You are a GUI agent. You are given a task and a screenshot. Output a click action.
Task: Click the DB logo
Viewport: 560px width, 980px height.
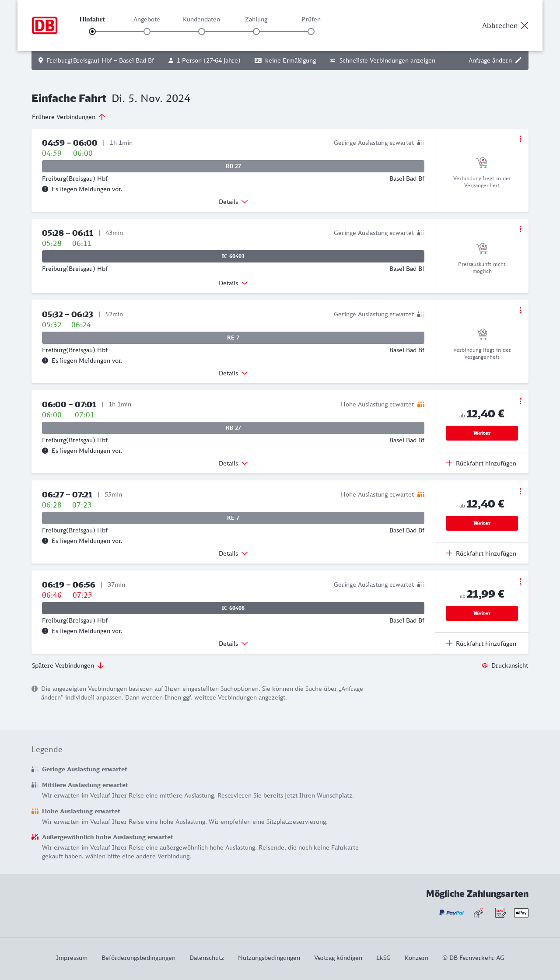[45, 25]
